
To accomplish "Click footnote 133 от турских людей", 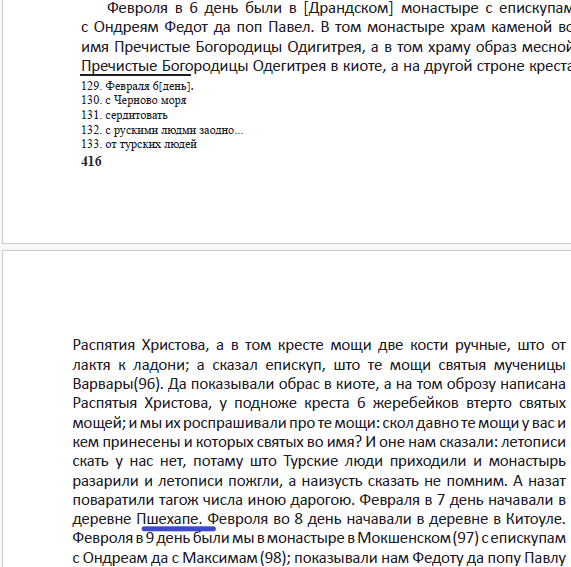I will (x=139, y=144).
